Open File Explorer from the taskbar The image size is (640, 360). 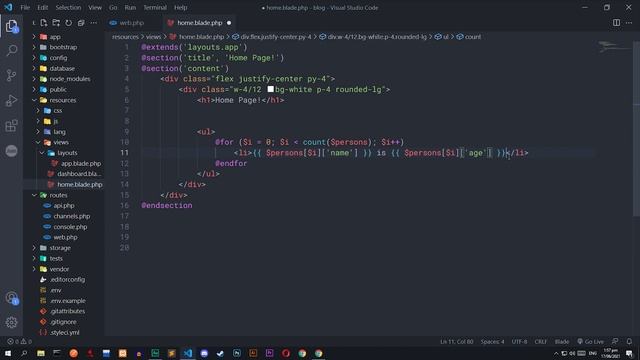point(41,353)
